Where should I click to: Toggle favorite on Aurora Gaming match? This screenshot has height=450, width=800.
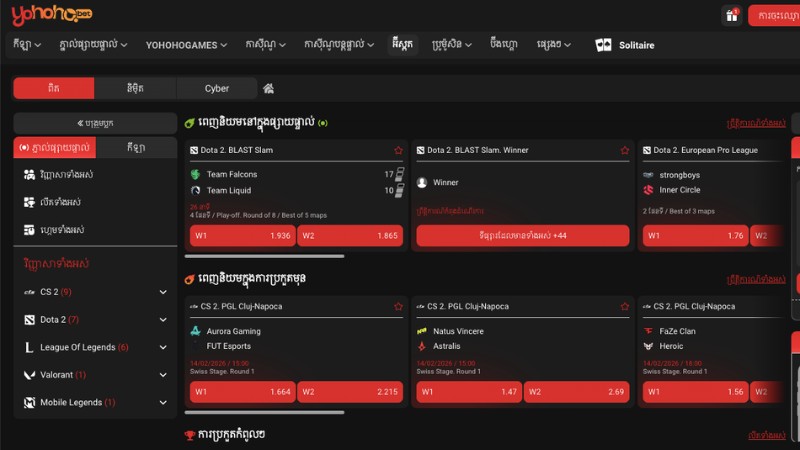[x=398, y=306]
